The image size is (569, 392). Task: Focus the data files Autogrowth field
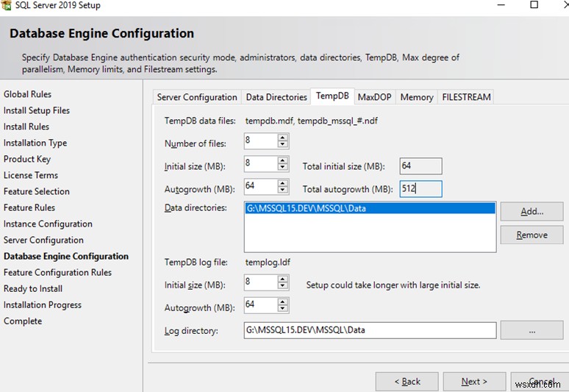(261, 187)
